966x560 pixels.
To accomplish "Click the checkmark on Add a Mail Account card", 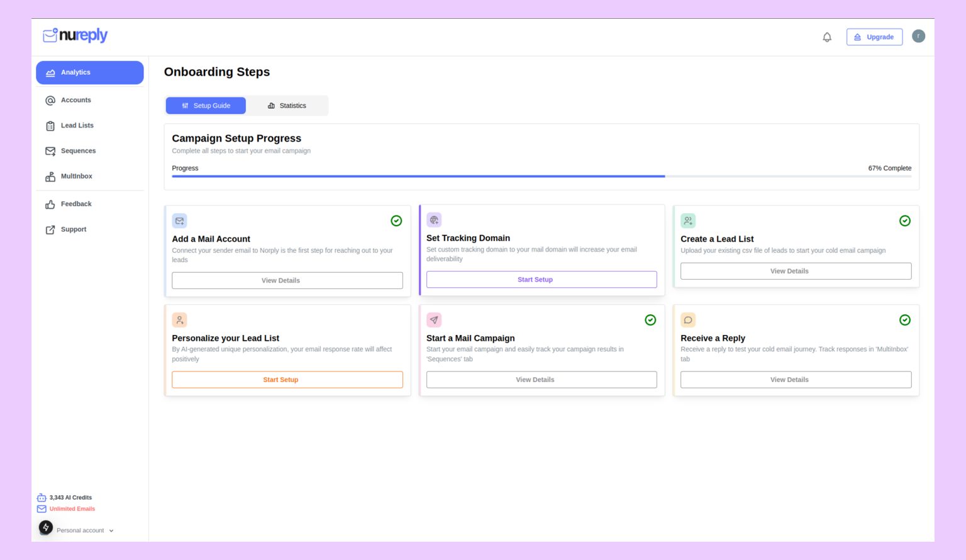I will [x=396, y=221].
